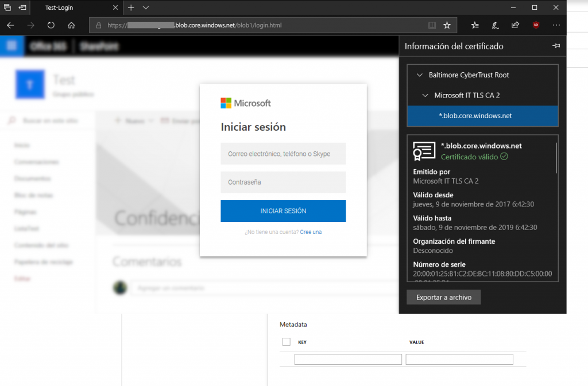Open the favorites hub icon
This screenshot has height=386, width=588.
point(475,25)
